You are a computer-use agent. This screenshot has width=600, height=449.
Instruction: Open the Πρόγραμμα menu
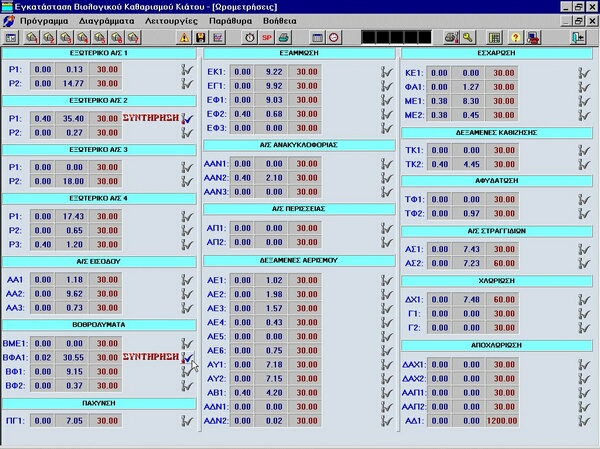[44, 19]
